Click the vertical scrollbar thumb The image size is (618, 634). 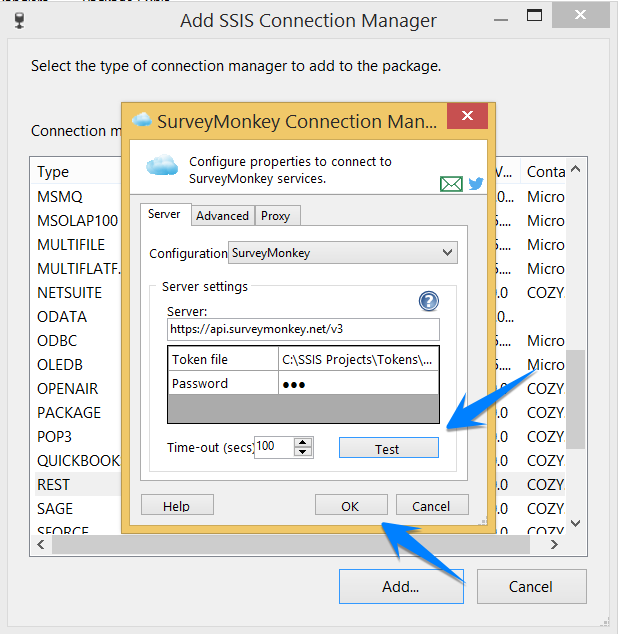click(x=576, y=399)
